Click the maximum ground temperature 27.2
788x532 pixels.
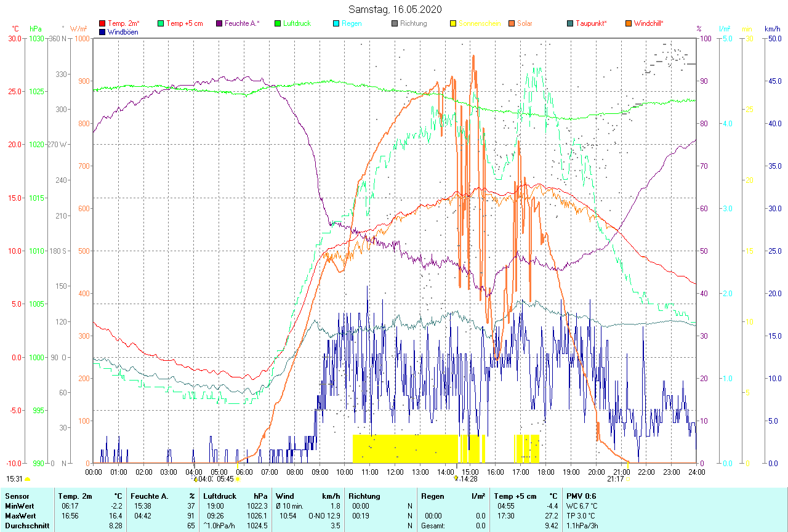click(x=550, y=515)
